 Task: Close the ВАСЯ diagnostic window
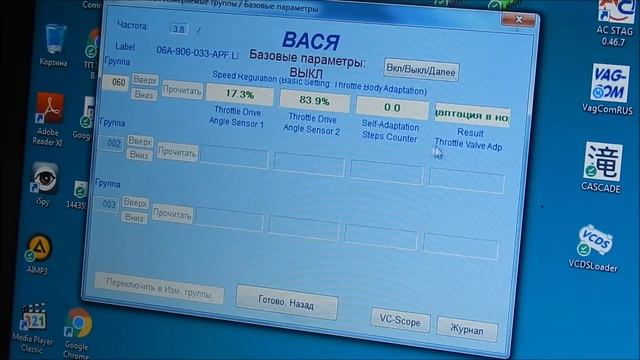pos(518,19)
